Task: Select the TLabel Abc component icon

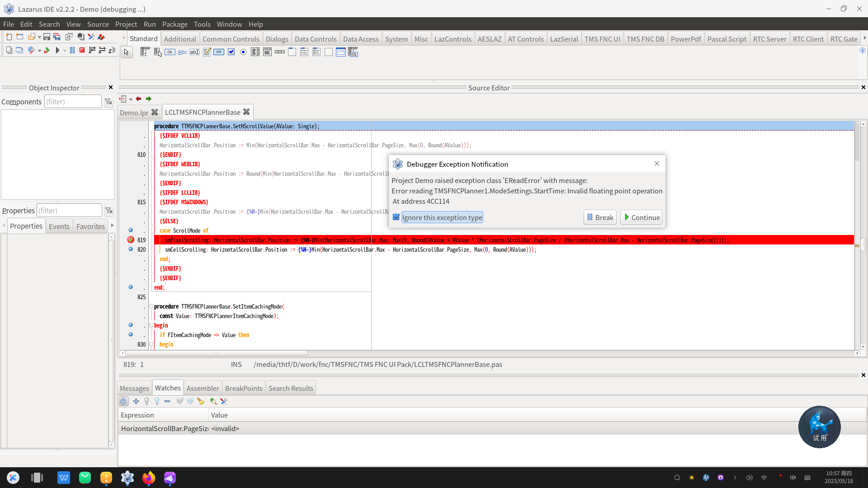Action: pos(182,52)
